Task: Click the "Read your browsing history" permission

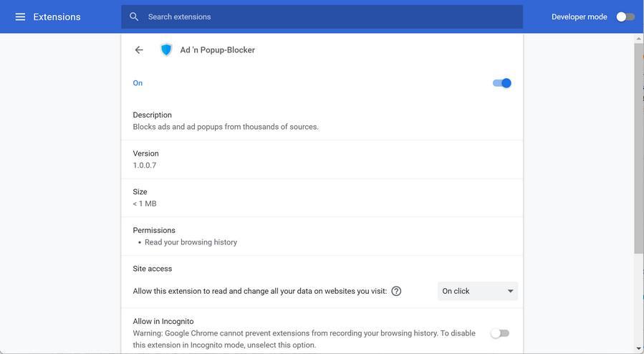Action: coord(191,242)
